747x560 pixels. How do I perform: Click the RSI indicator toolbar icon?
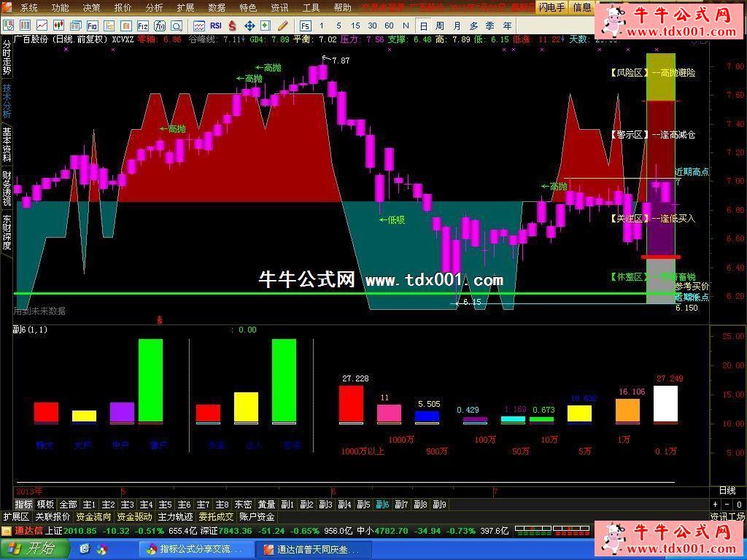click(x=216, y=26)
